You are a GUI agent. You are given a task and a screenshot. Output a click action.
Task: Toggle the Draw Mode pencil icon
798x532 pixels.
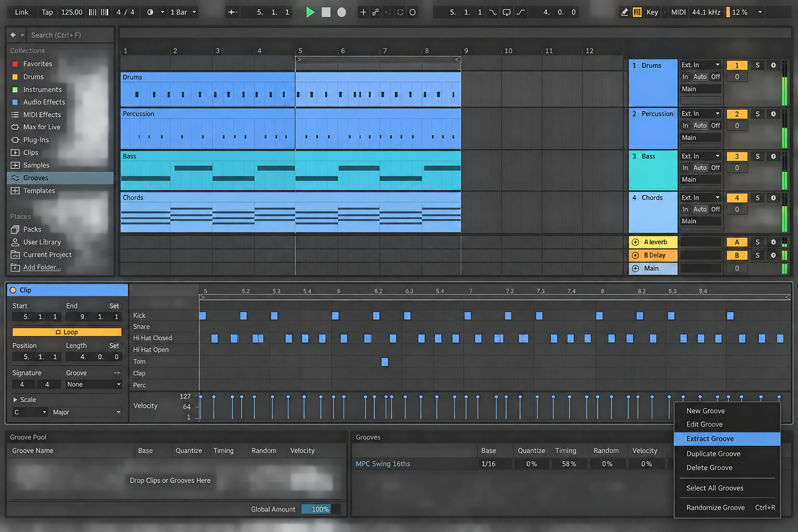pos(624,12)
